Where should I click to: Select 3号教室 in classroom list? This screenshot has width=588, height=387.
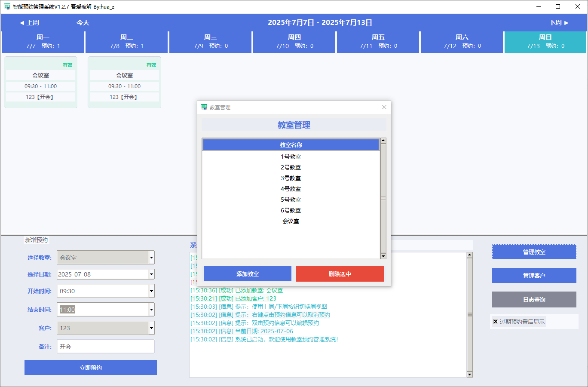tap(291, 178)
